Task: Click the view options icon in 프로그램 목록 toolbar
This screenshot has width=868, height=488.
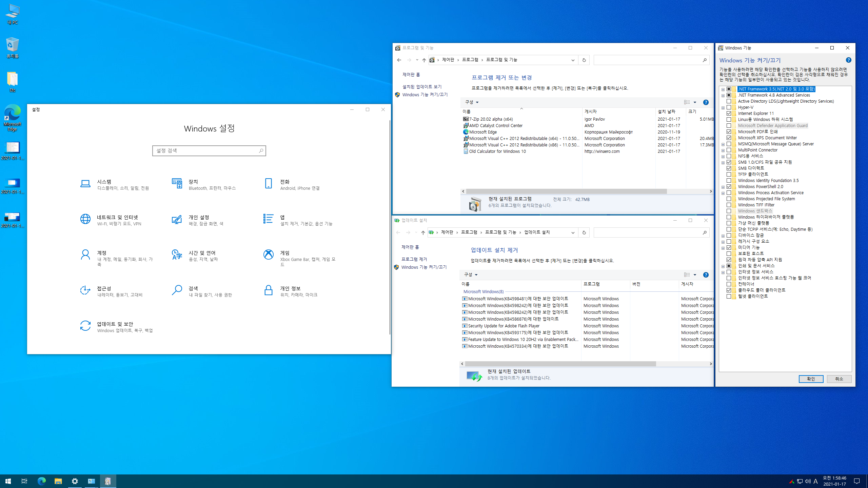Action: click(x=687, y=102)
